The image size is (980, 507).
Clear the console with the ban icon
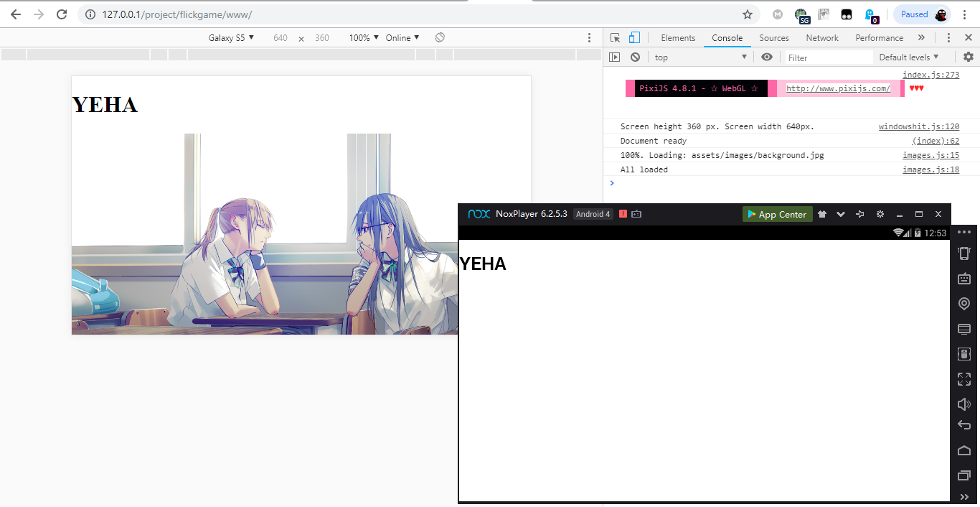click(635, 57)
